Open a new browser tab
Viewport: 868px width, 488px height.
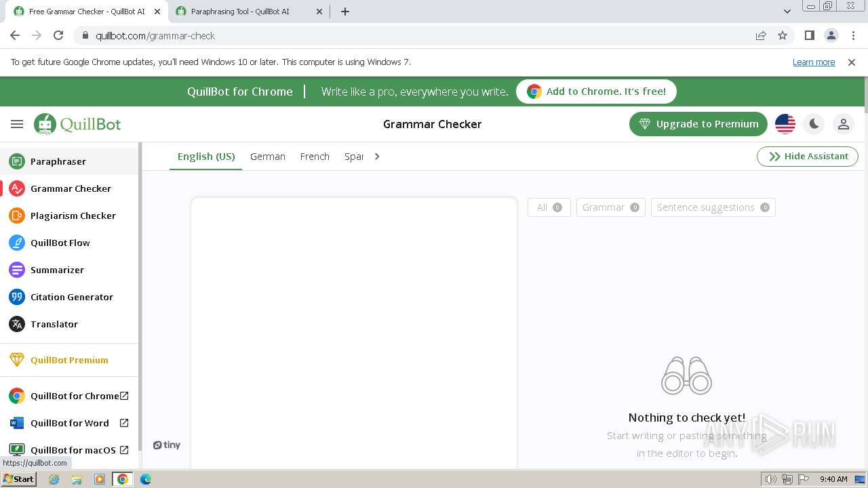pyautogui.click(x=345, y=12)
